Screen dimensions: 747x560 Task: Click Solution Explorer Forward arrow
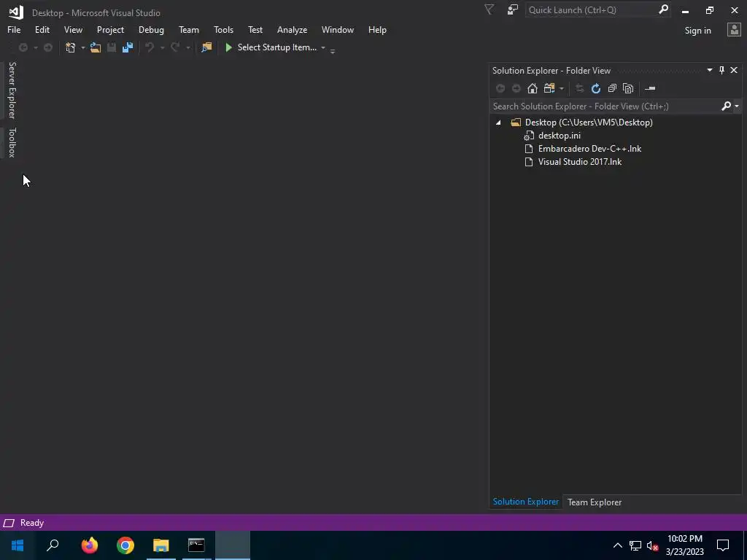pyautogui.click(x=516, y=88)
